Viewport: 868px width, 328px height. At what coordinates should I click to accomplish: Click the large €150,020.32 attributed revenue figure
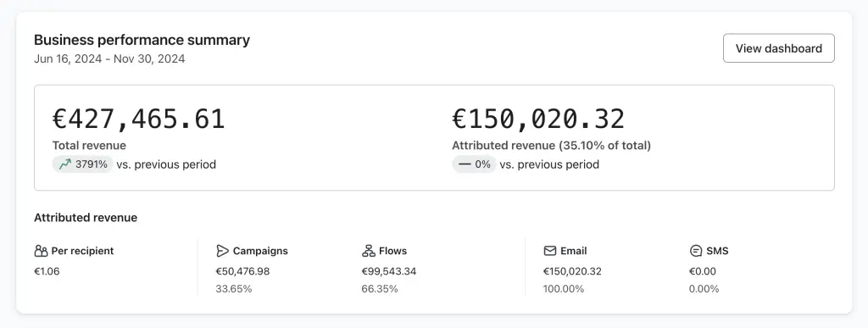tap(538, 119)
